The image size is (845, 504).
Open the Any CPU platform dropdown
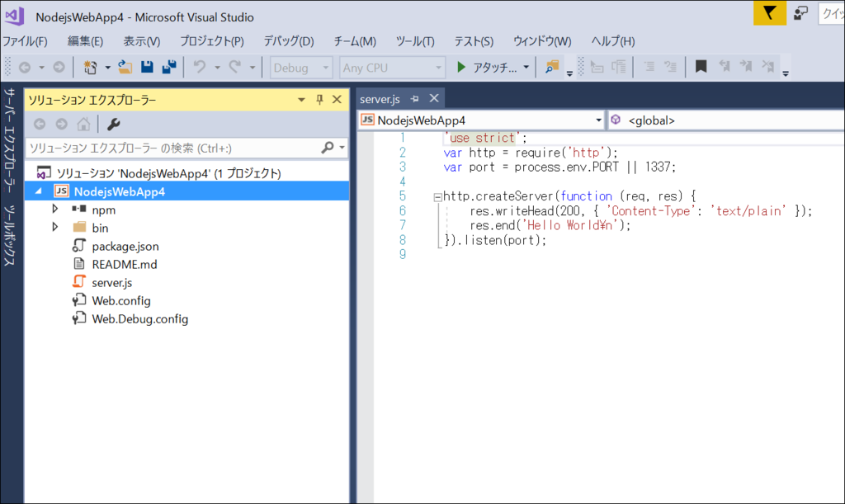coord(392,68)
